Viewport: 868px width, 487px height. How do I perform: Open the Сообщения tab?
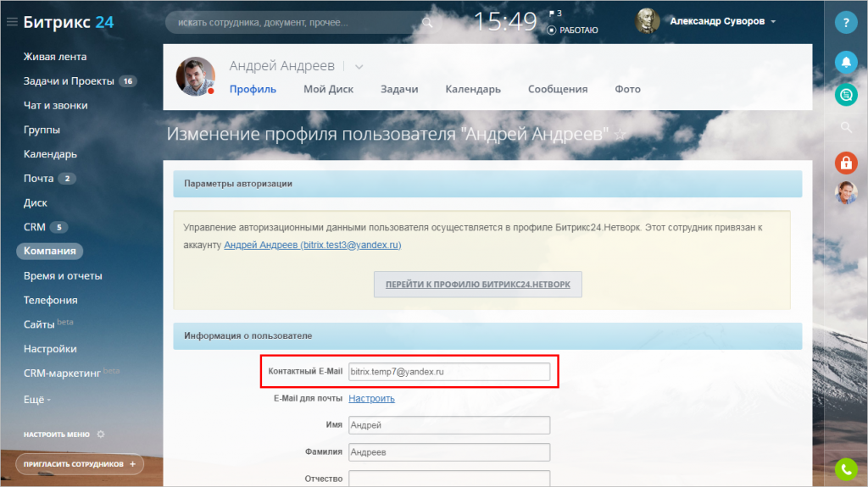point(558,89)
